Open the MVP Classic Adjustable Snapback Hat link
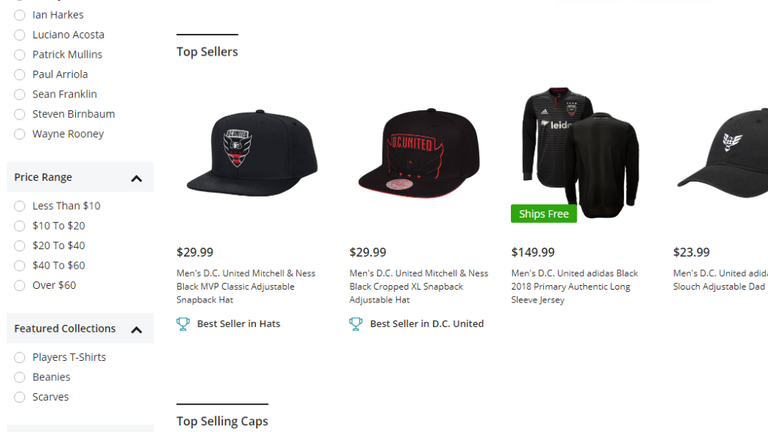 pyautogui.click(x=248, y=286)
